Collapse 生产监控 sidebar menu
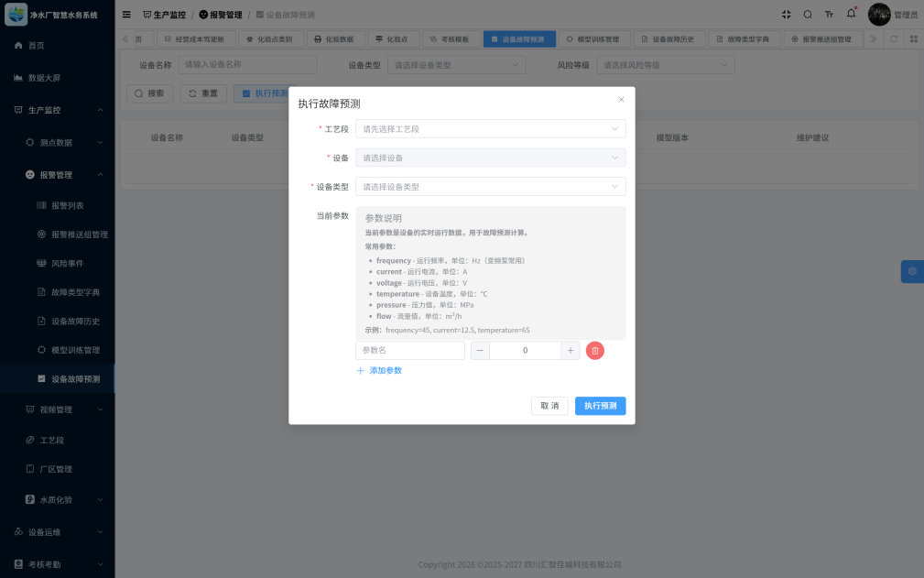 coord(57,110)
